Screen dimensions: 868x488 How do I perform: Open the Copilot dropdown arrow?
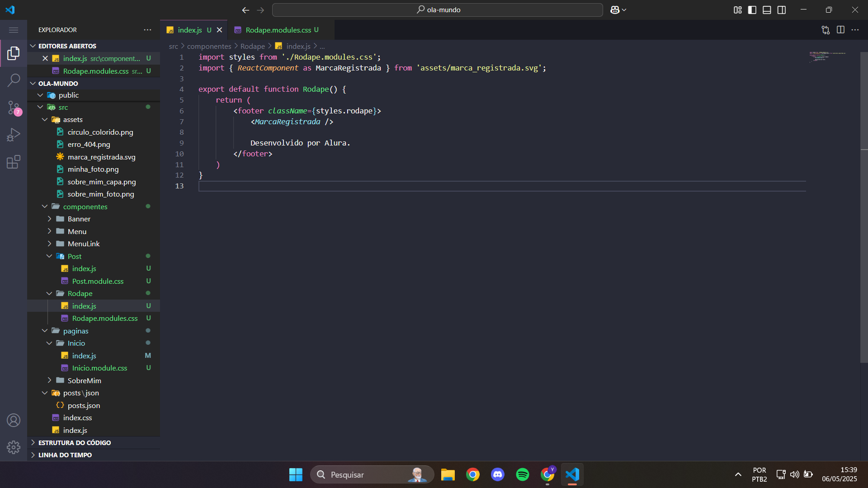point(624,10)
